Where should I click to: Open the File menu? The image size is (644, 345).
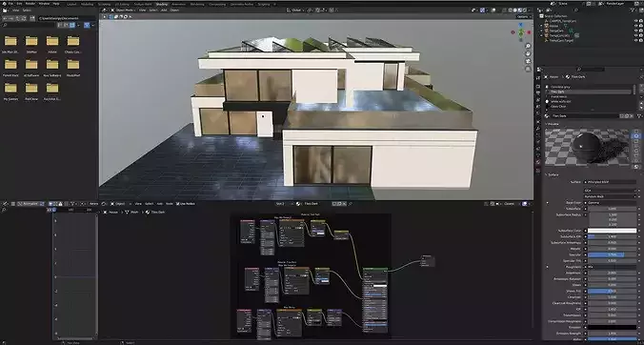point(11,4)
